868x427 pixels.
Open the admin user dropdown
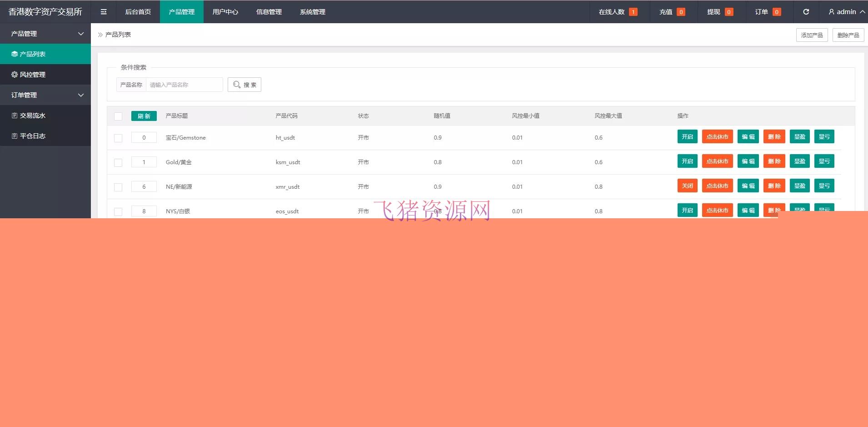point(846,12)
